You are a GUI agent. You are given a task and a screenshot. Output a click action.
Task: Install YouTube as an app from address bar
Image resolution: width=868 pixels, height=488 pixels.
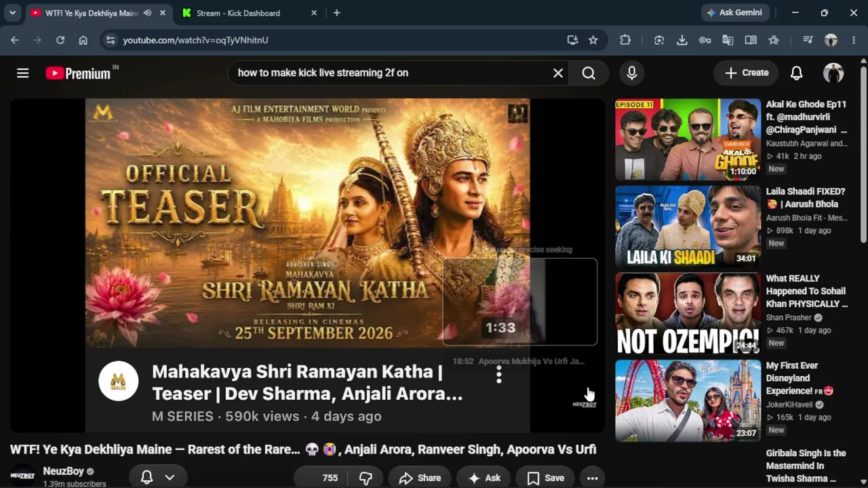(572, 40)
